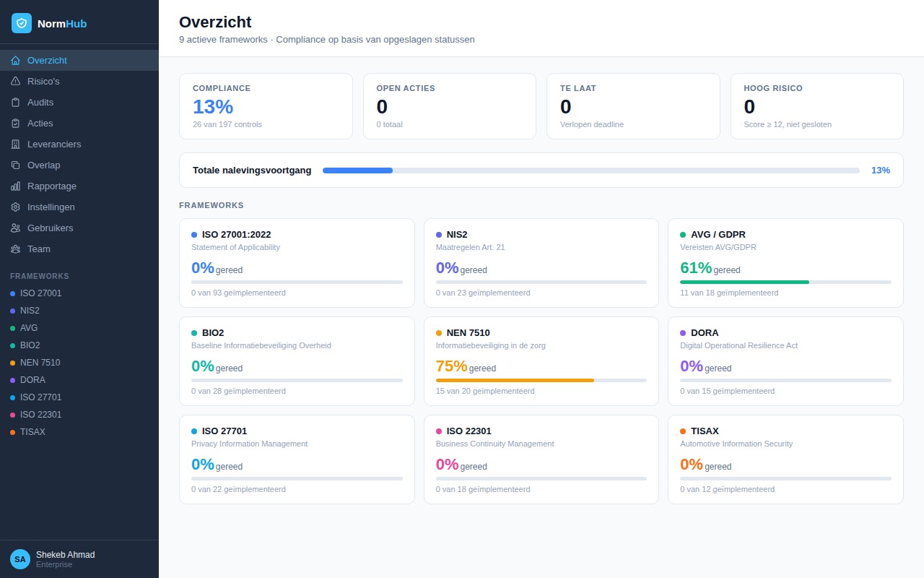The height and width of the screenshot is (578, 924).
Task: Click the Risico's warning triangle icon
Action: coord(16,82)
